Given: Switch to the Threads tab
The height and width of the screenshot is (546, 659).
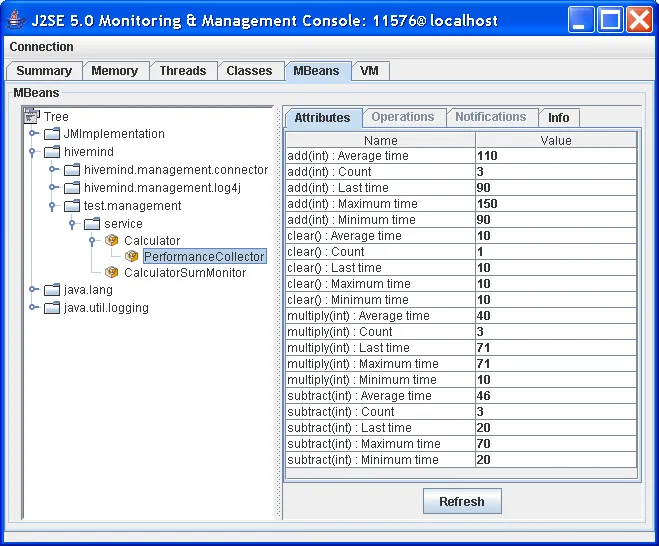Looking at the screenshot, I should click(x=183, y=71).
